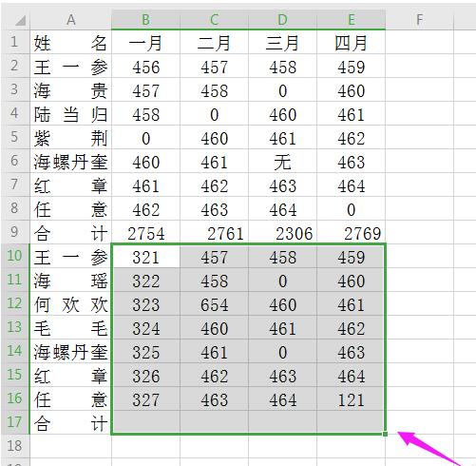Image resolution: width=476 pixels, height=466 pixels.
Task: Click total cell 2769
Action: 351,233
